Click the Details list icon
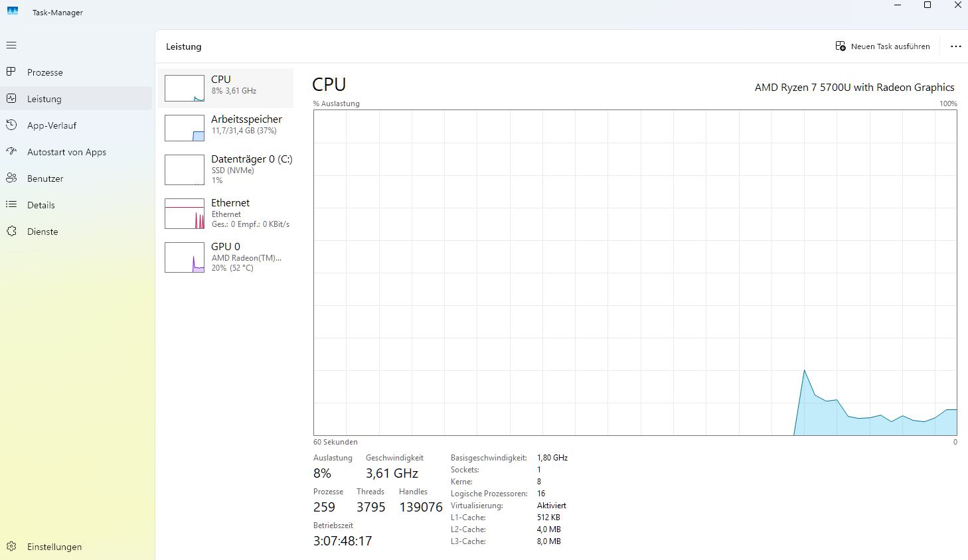 point(11,204)
